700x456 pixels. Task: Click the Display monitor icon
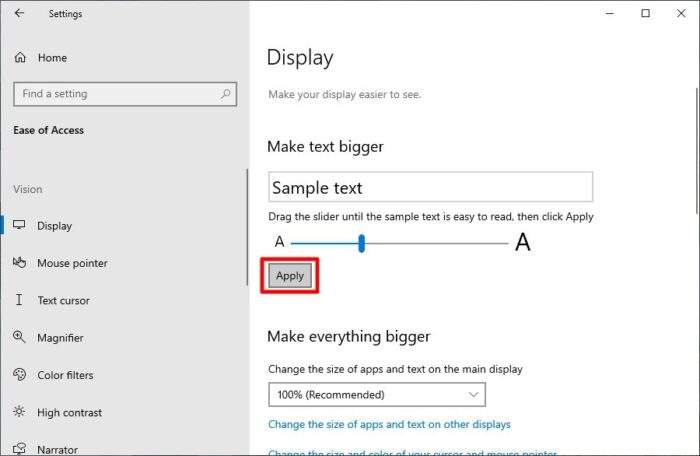(x=19, y=225)
